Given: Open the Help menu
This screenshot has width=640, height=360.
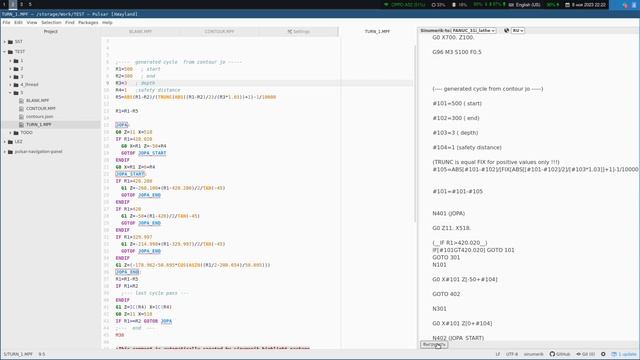Looking at the screenshot, I should (x=107, y=22).
